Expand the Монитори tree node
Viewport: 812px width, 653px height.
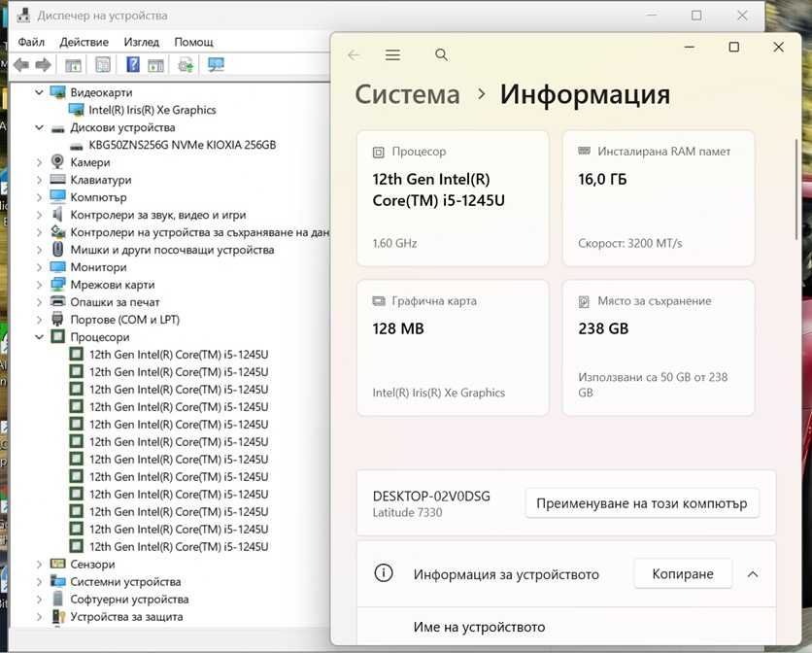(39, 267)
